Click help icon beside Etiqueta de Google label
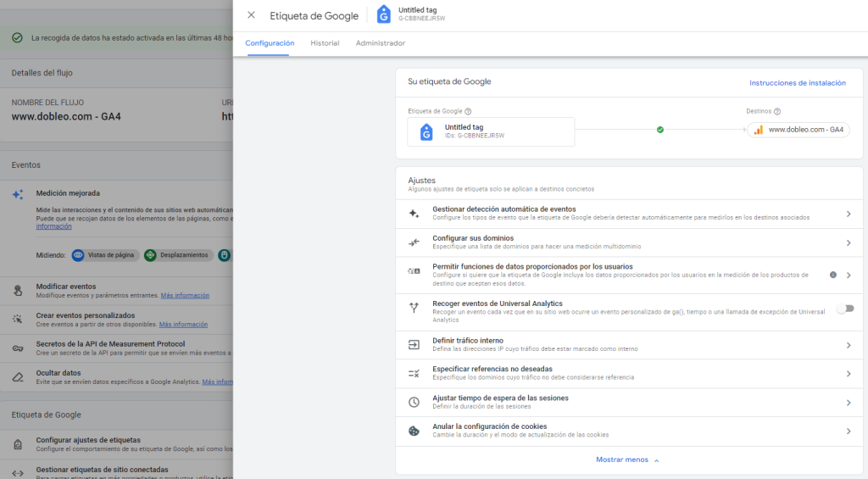 468,111
